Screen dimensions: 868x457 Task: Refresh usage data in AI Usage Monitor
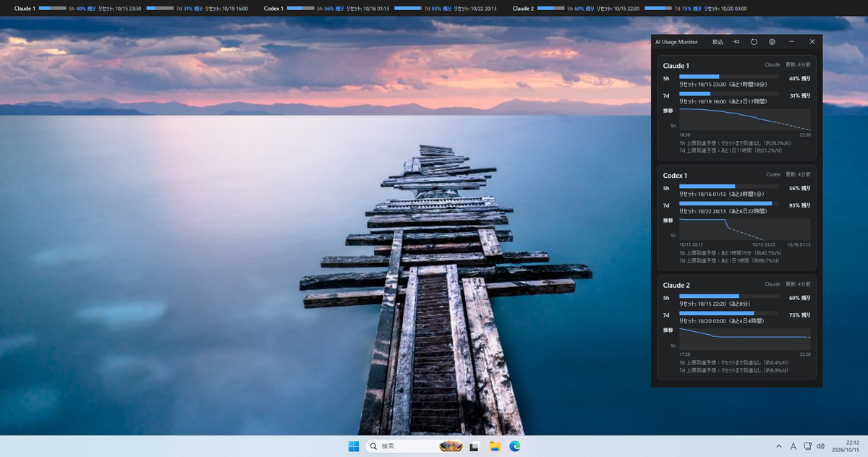pyautogui.click(x=754, y=42)
